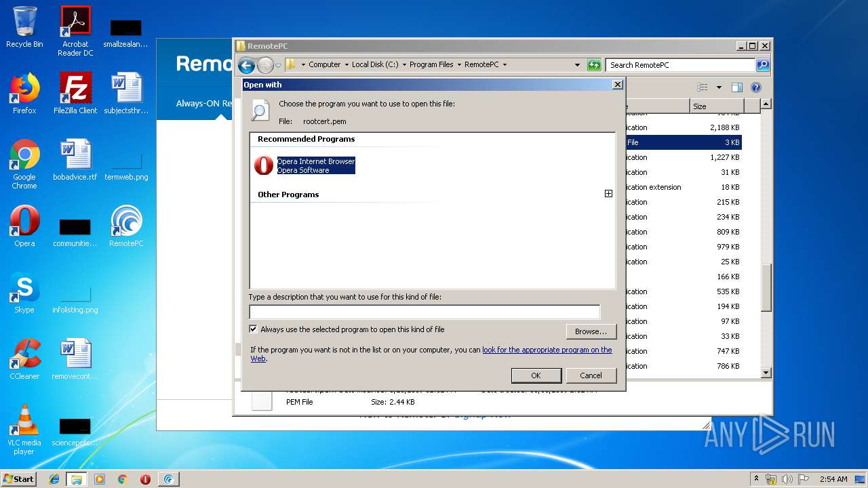Open the Firefox desktop shortcut
Screen dimensions: 868x488
pos(24,94)
